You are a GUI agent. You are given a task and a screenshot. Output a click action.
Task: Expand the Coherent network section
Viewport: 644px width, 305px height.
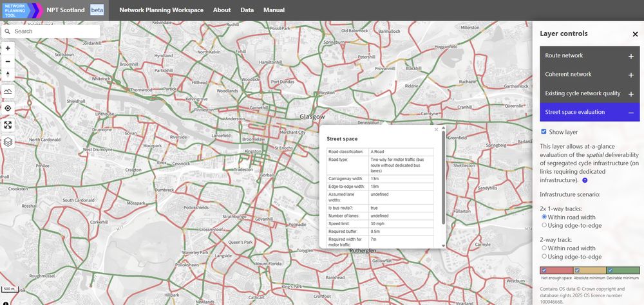[590, 75]
